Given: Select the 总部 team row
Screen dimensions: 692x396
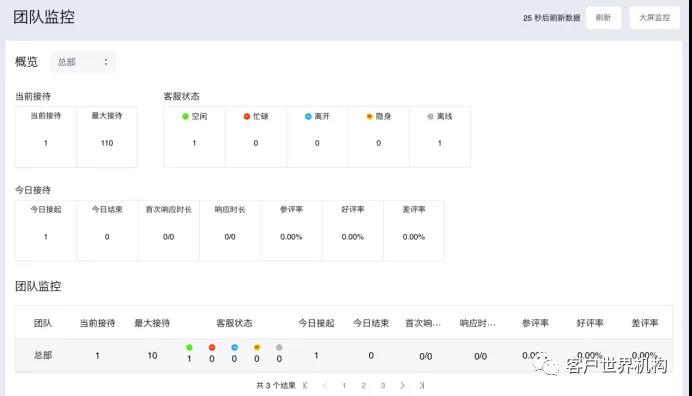Looking at the screenshot, I should coord(344,355).
